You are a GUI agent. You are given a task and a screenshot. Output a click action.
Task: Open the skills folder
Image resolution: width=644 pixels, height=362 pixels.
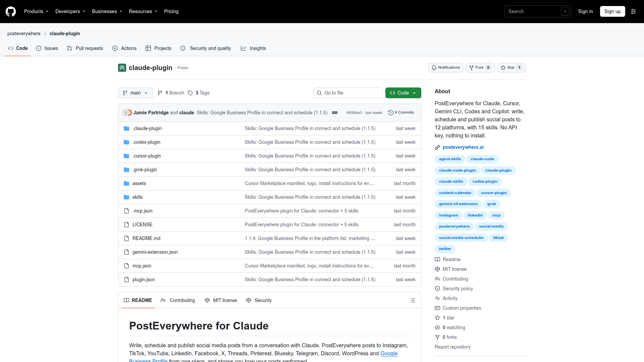click(x=138, y=197)
